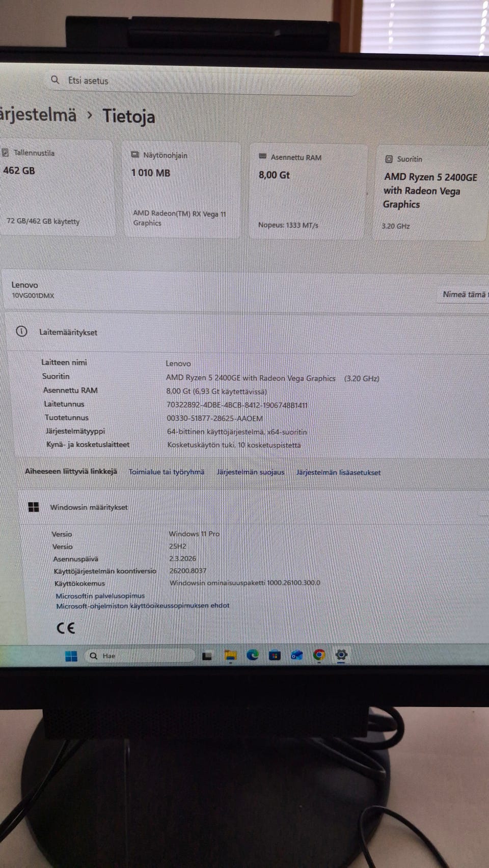Click the Settings gear taskbar icon

click(341, 655)
